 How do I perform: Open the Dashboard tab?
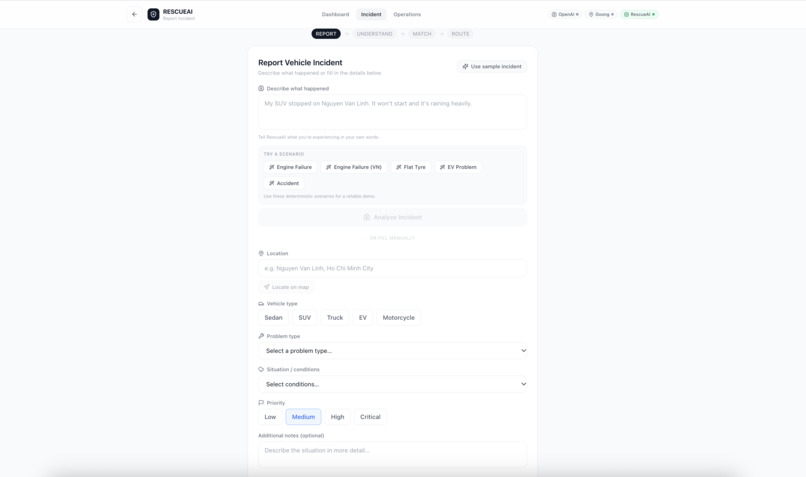coord(335,14)
